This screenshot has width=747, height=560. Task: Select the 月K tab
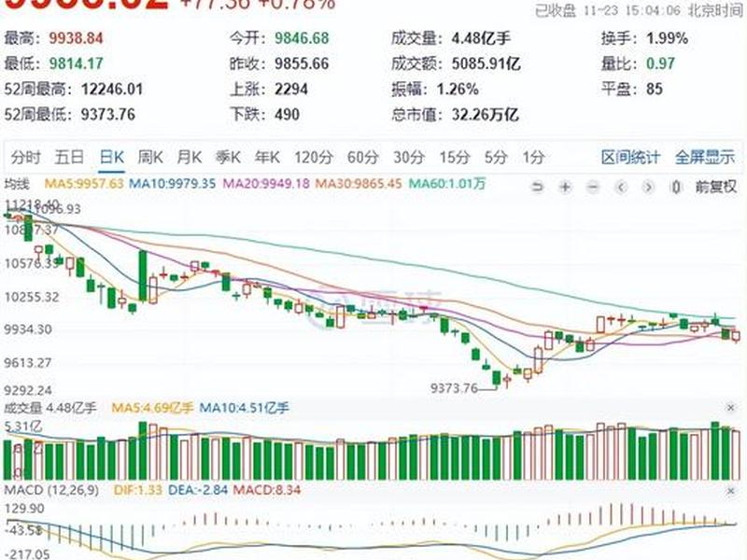point(190,157)
